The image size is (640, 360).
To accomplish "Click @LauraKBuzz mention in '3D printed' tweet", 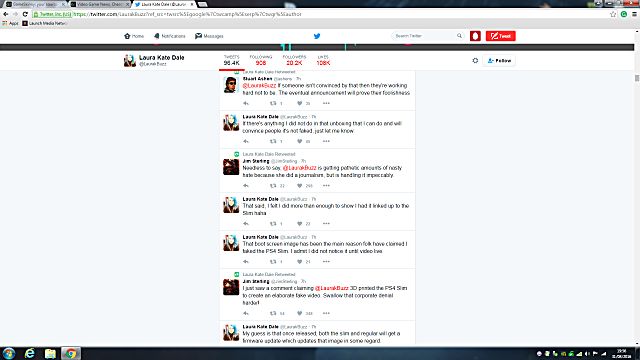I will click(332, 288).
